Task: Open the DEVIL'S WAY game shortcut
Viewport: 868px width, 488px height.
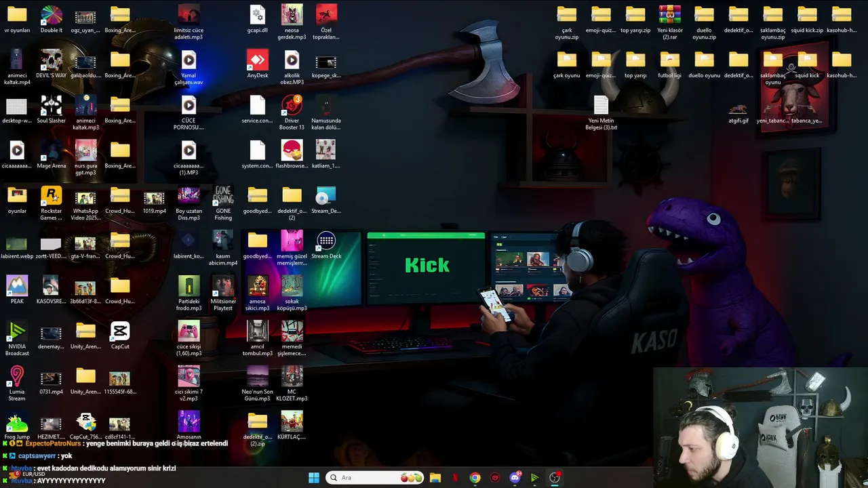Action: (x=52, y=64)
